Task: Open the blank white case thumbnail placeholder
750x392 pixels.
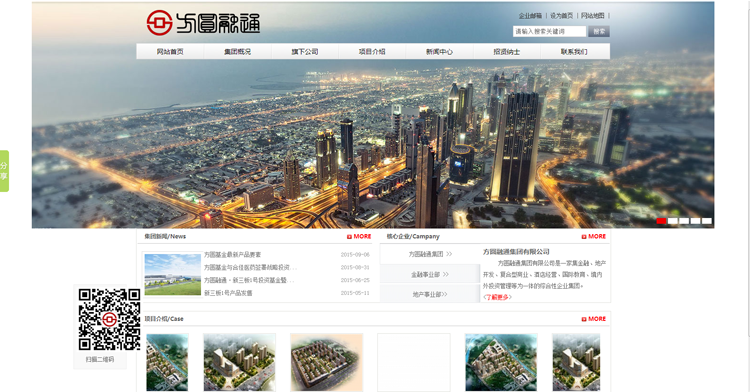Action: (x=414, y=362)
